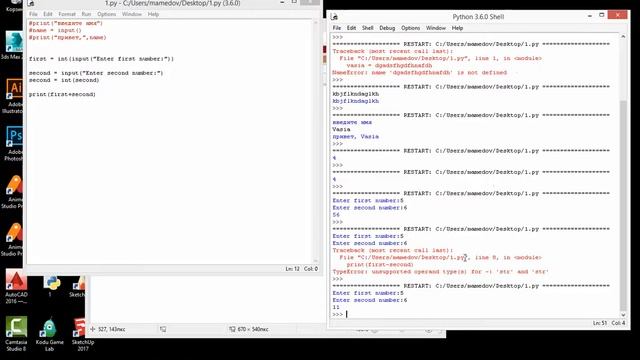Image resolution: width=640 pixels, height=360 pixels.
Task: Minimize the 1.py editor window
Action: (282, 2)
